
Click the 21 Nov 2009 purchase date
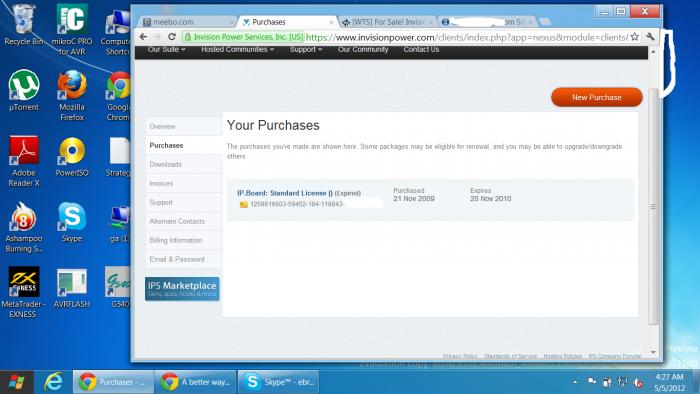413,199
